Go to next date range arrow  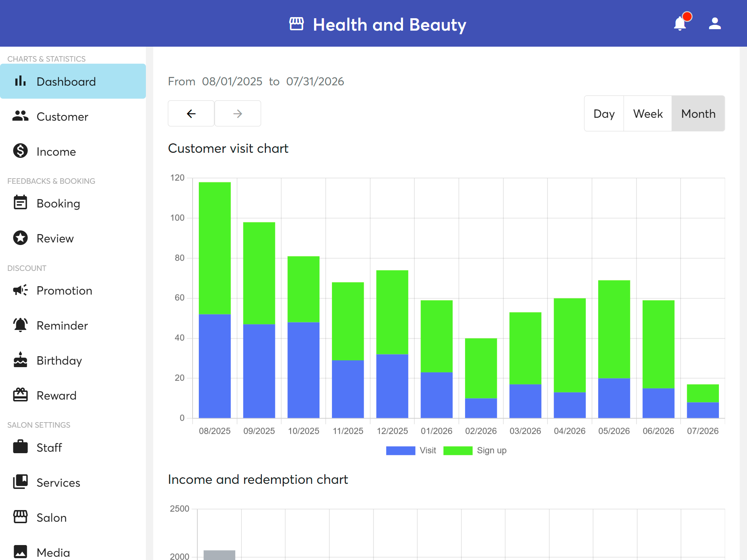click(237, 113)
